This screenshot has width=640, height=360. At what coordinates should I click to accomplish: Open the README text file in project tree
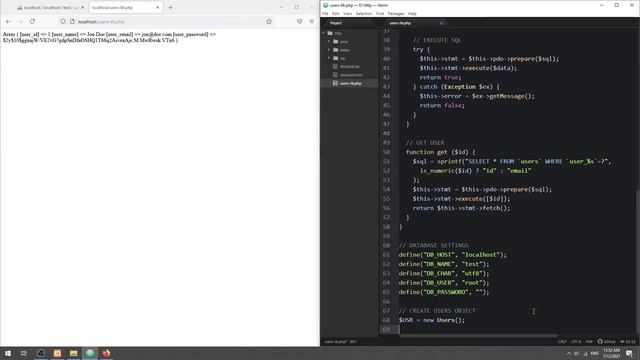349,67
